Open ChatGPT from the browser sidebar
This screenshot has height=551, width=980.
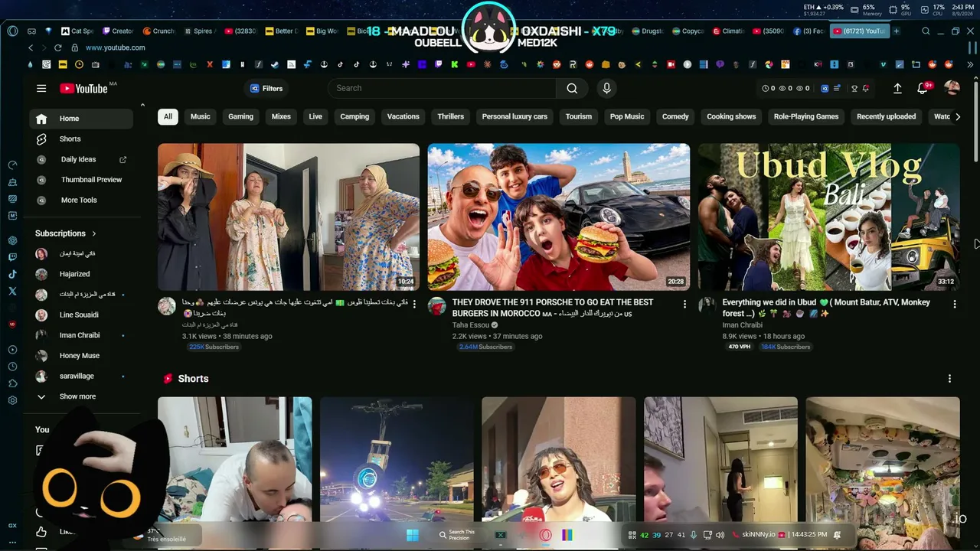(12, 240)
